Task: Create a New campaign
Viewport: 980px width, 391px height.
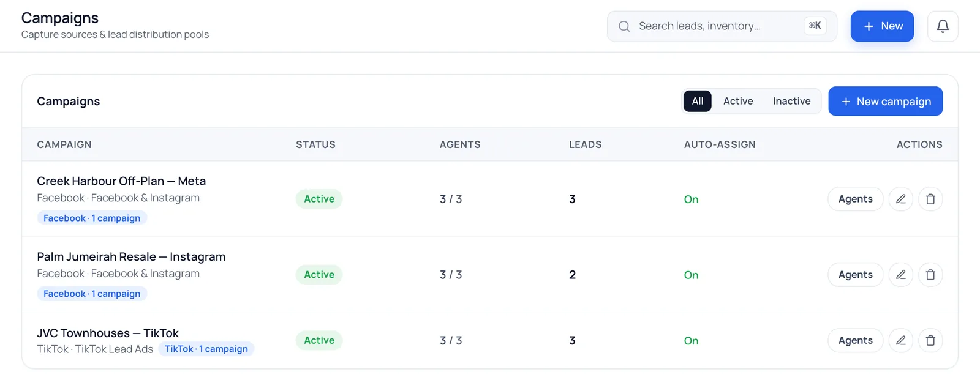Action: tap(886, 101)
